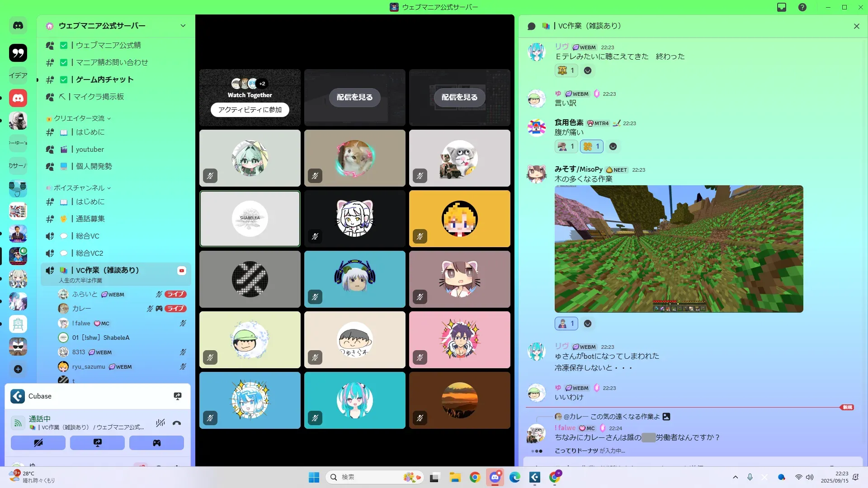This screenshot has height=488, width=868.
Task: Open the Minecraft screenshot image
Action: (x=679, y=249)
